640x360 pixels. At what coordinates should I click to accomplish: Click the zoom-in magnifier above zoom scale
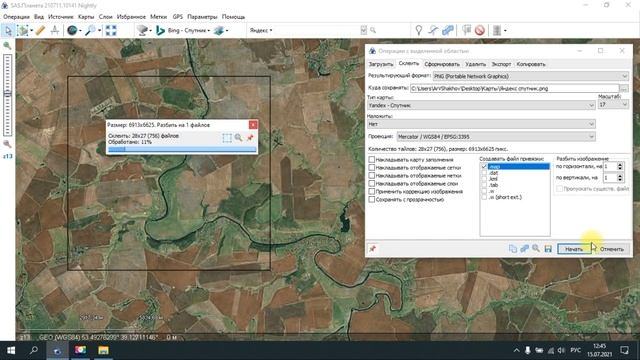tap(7, 46)
